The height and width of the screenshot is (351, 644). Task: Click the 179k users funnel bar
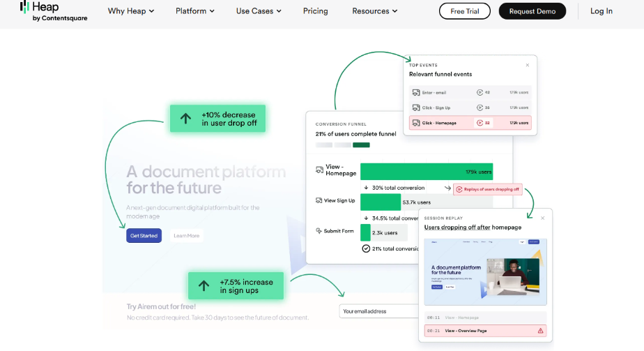click(427, 172)
